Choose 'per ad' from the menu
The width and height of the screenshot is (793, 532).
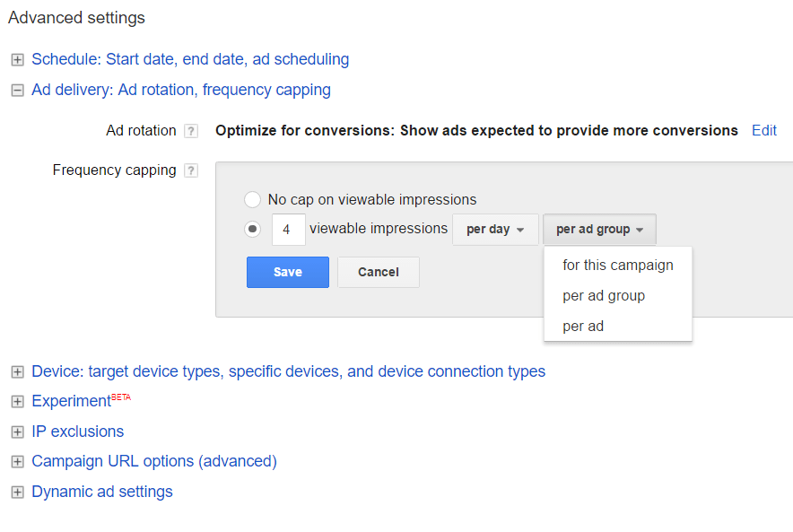tap(581, 326)
